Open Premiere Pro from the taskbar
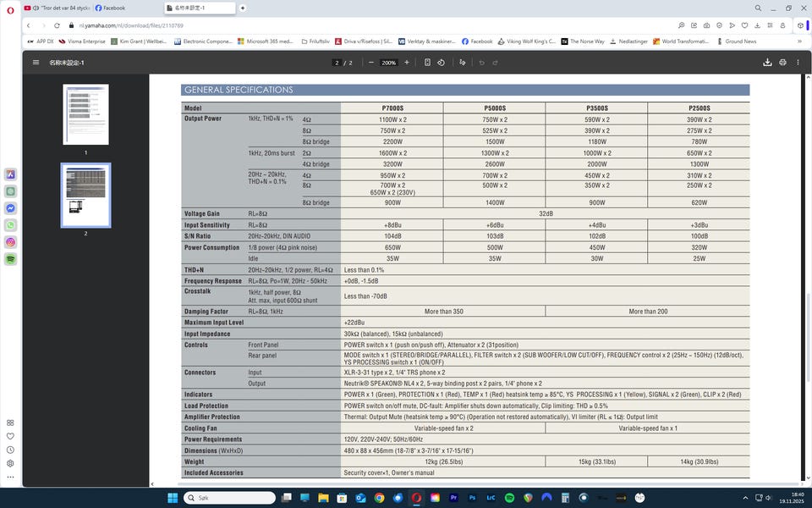The height and width of the screenshot is (508, 812). coord(453,498)
